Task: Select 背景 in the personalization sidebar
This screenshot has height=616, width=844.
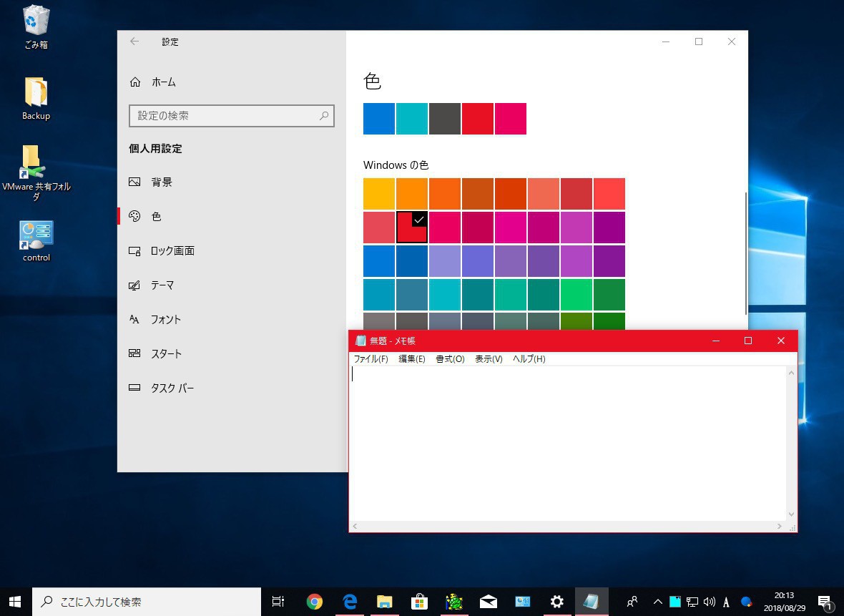Action: (x=162, y=182)
